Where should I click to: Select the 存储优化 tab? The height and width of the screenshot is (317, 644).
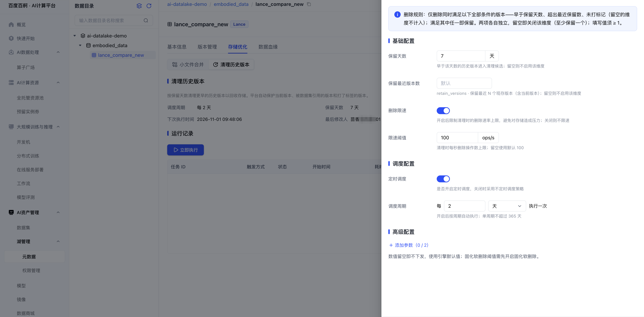[238, 47]
